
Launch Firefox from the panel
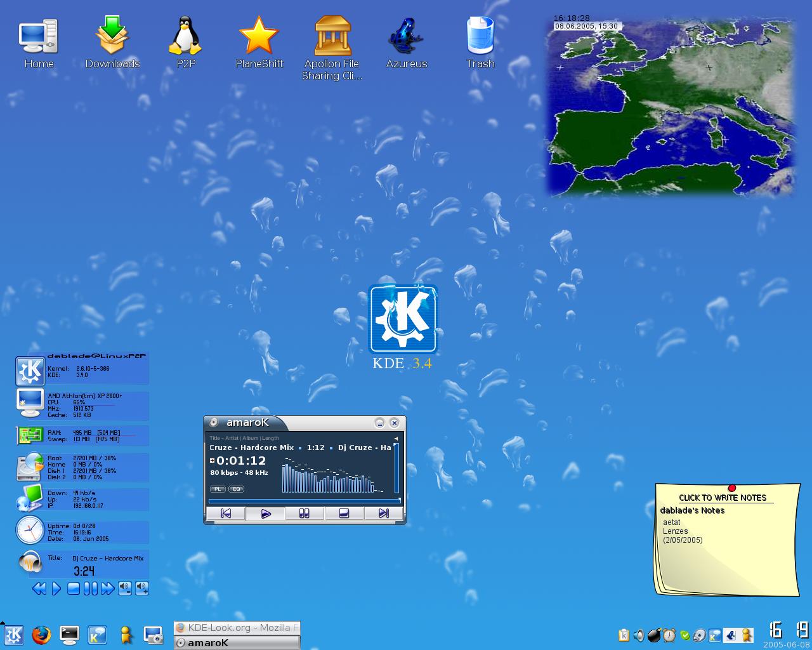point(41,635)
